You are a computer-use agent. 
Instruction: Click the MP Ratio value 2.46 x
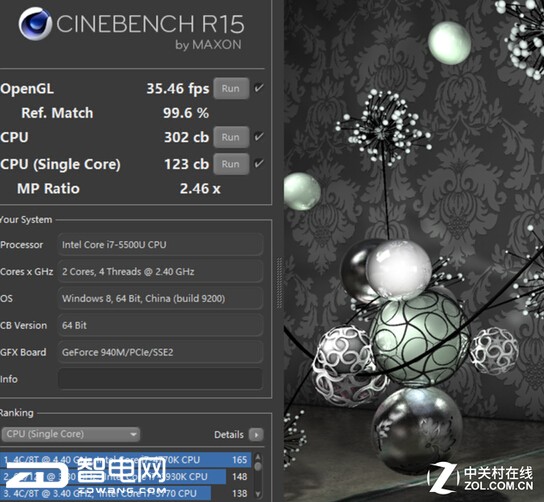200,189
